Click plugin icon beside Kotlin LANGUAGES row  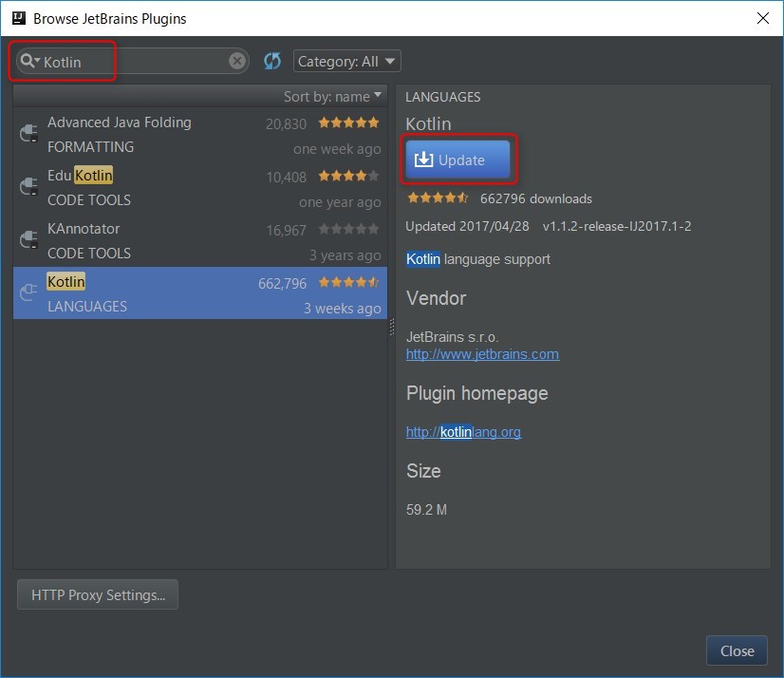29,292
